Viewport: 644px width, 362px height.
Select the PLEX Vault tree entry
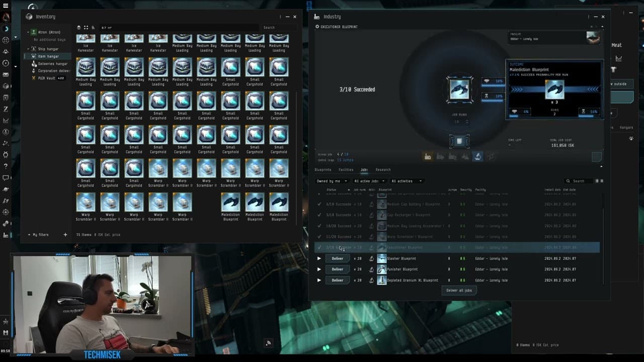point(48,78)
